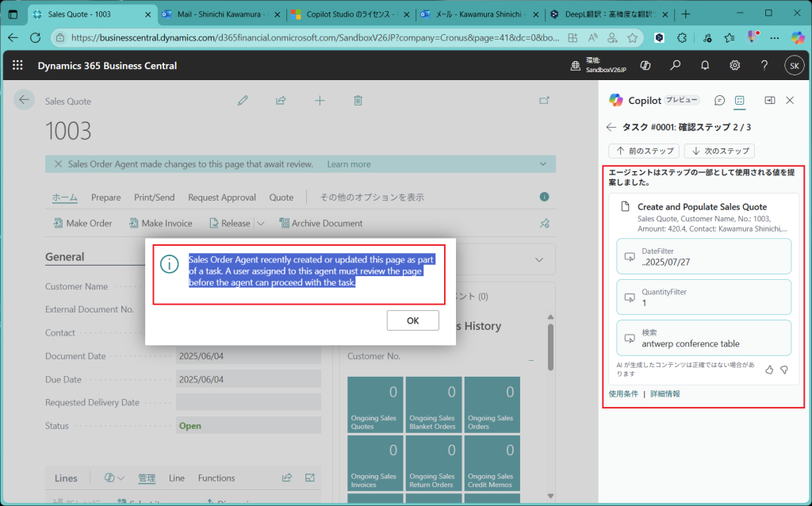
Task: Click OK in the message dialog
Action: 412,320
